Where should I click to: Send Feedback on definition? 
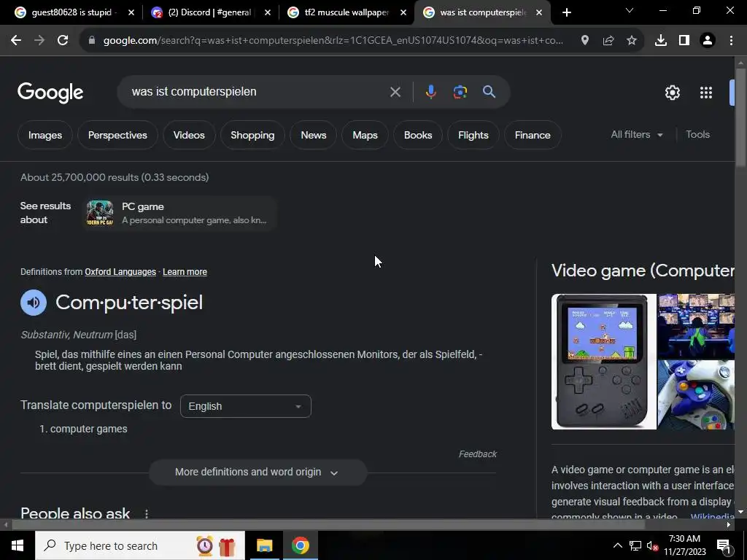pos(477,454)
